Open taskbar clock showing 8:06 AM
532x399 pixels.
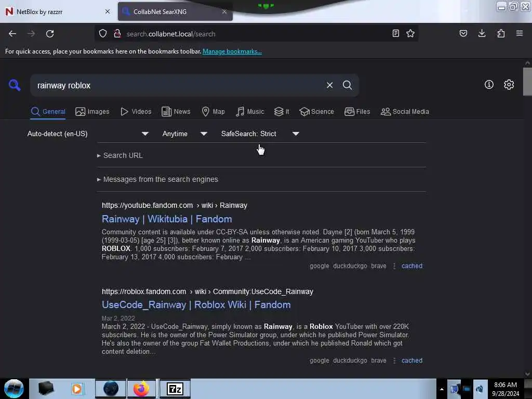[x=506, y=389]
